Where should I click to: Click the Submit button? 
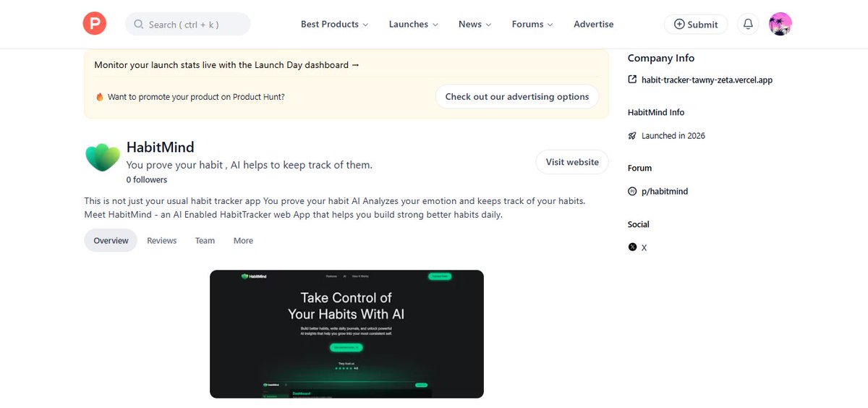pyautogui.click(x=695, y=24)
